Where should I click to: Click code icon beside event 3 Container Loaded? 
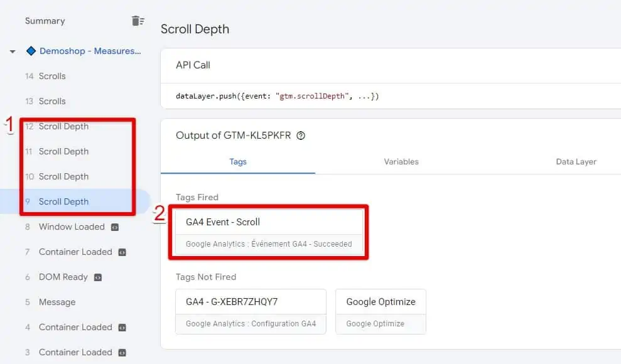[x=122, y=352]
